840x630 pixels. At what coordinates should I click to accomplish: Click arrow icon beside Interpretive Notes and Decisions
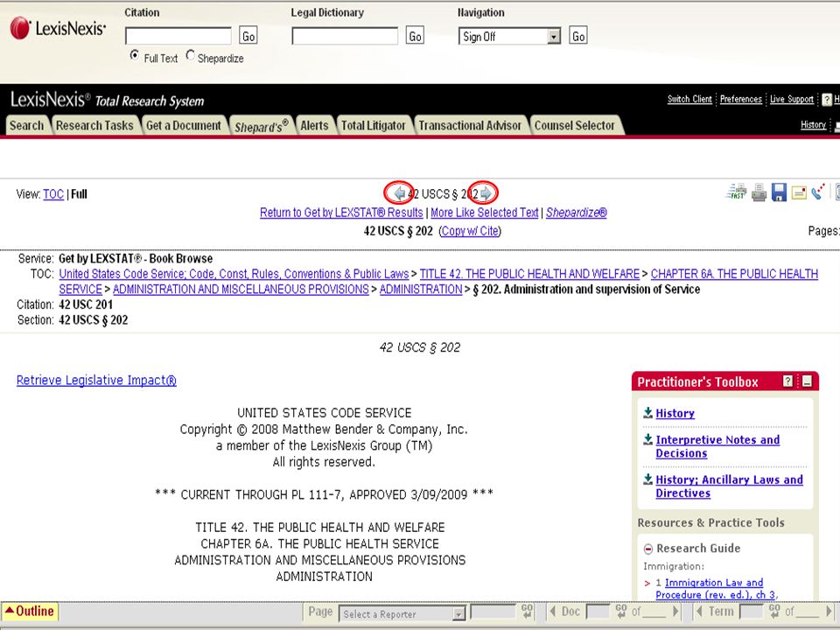[647, 439]
